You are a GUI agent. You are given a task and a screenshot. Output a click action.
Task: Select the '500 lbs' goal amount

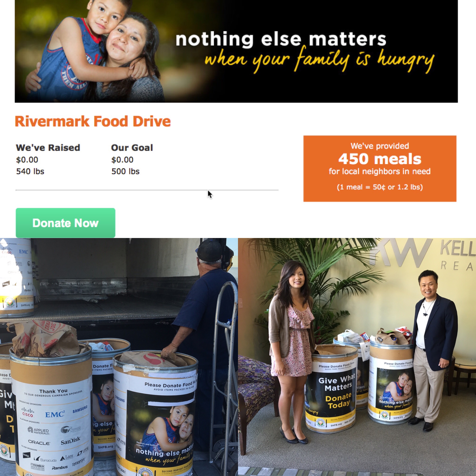(x=126, y=171)
